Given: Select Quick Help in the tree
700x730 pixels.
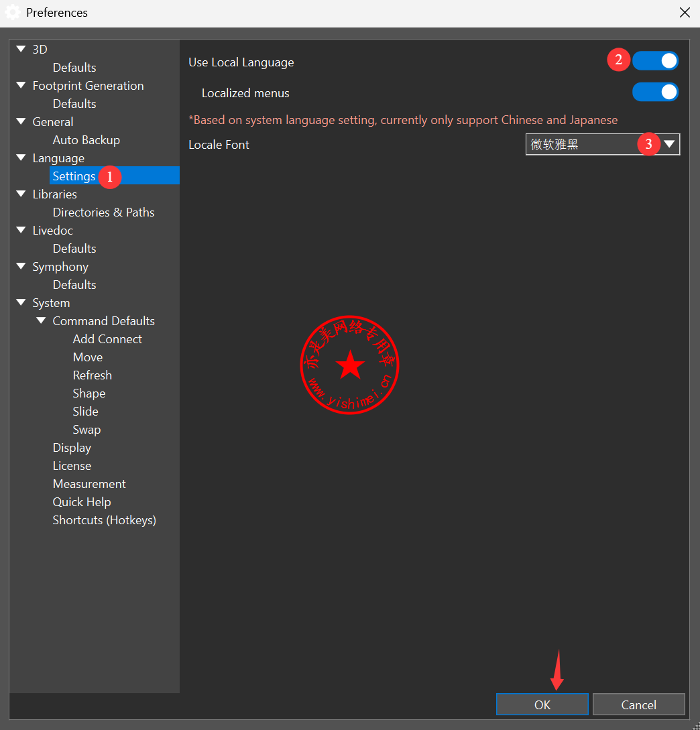Looking at the screenshot, I should point(82,502).
